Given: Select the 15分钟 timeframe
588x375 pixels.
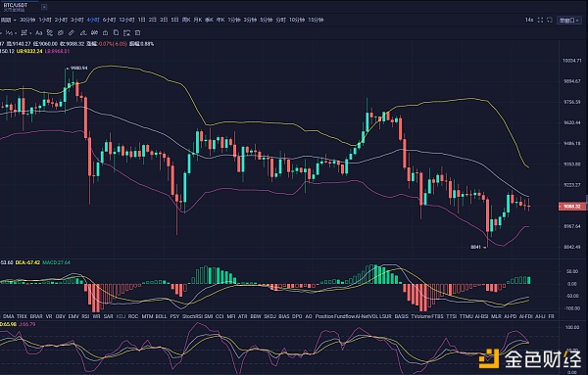Looking at the screenshot, I should click(x=316, y=20).
